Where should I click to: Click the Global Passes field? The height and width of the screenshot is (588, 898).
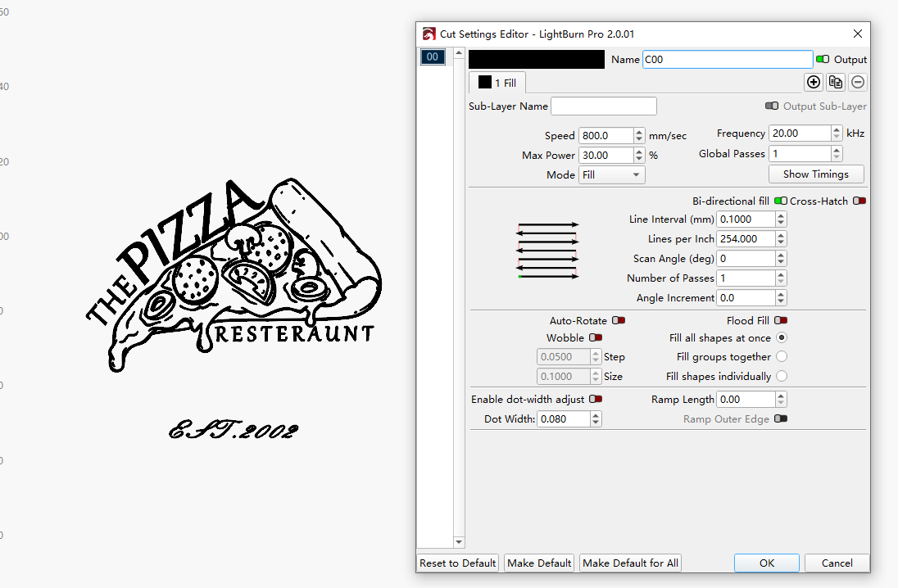800,153
